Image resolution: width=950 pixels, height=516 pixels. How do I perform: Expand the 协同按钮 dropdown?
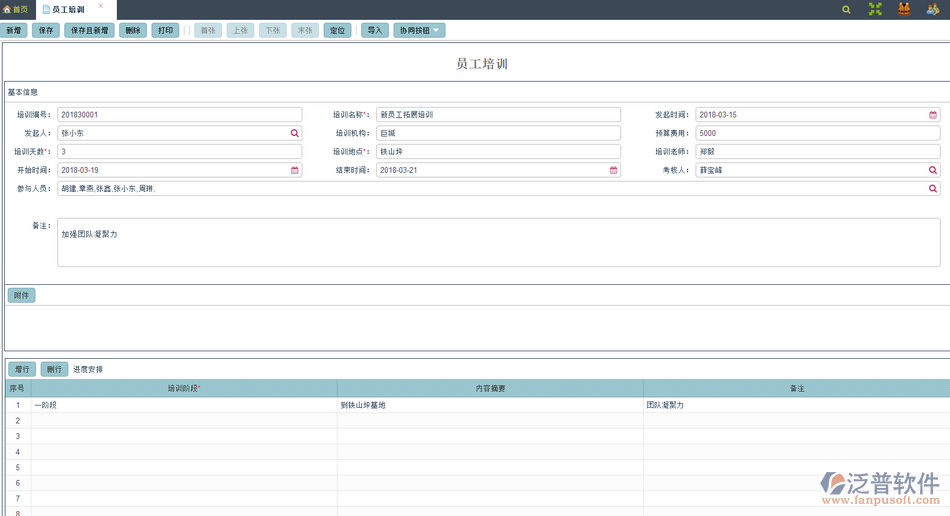(x=418, y=31)
